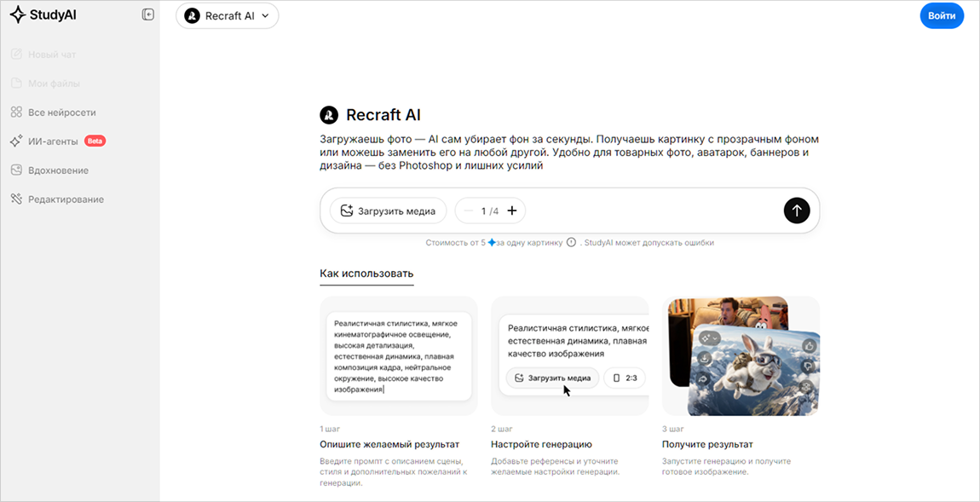
Task: Click the download icon on rabbit image
Action: 705,359
